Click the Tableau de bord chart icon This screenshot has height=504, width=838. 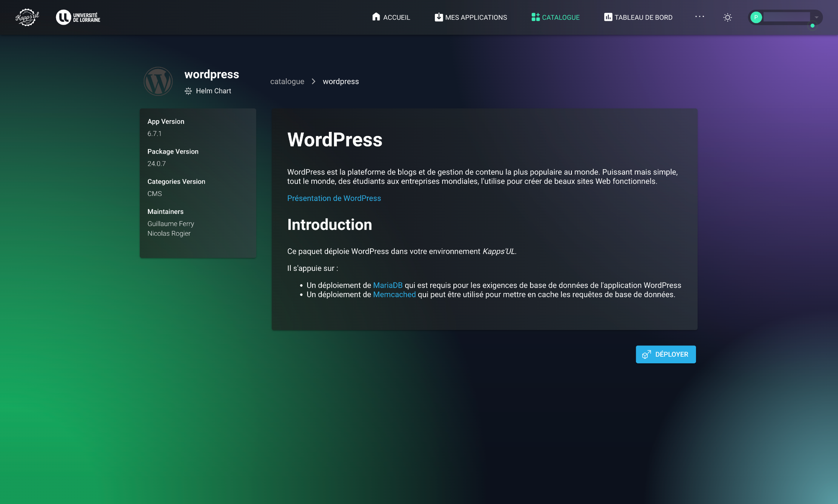point(608,17)
